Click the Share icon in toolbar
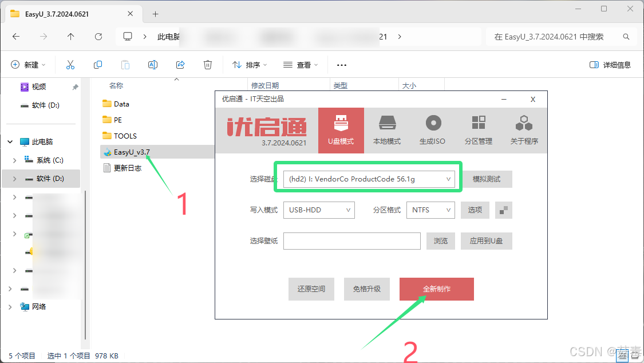 180,65
